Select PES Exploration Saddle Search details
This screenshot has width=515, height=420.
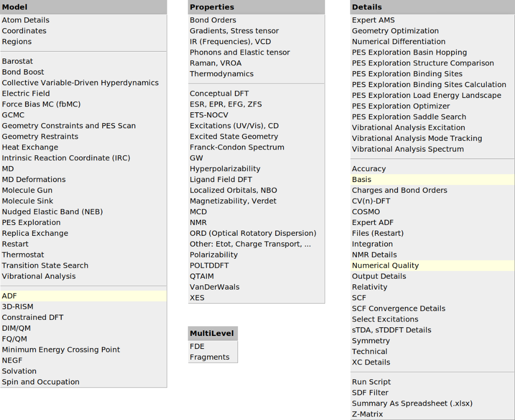coord(409,117)
